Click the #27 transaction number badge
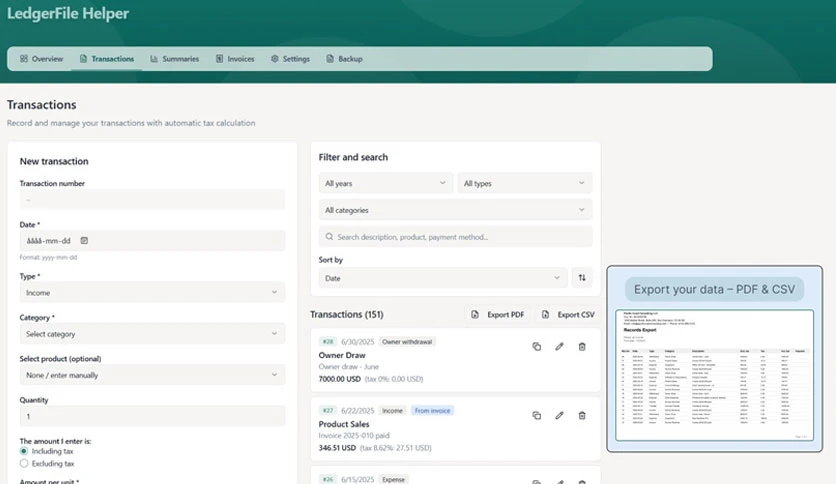The width and height of the screenshot is (836, 484). (x=328, y=410)
